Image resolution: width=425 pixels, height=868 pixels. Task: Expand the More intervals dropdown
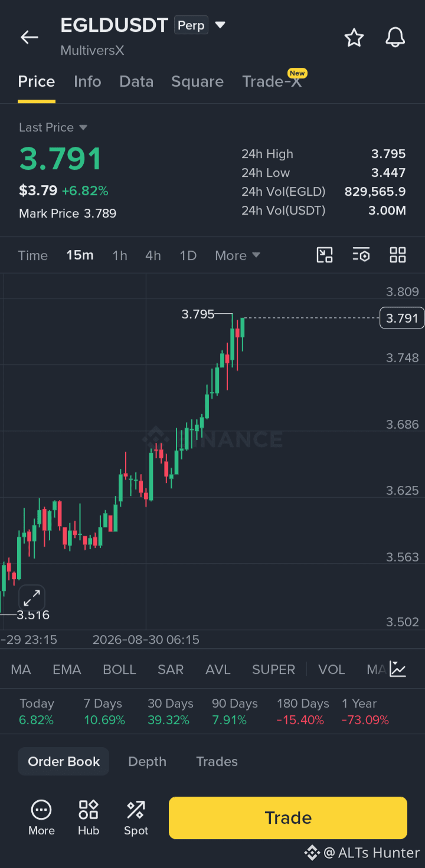pos(237,255)
